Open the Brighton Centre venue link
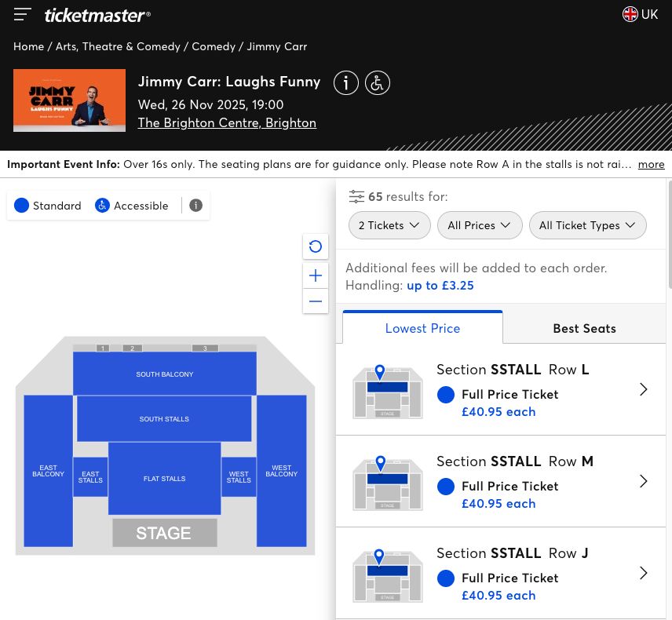Image resolution: width=672 pixels, height=620 pixels. 227,122
